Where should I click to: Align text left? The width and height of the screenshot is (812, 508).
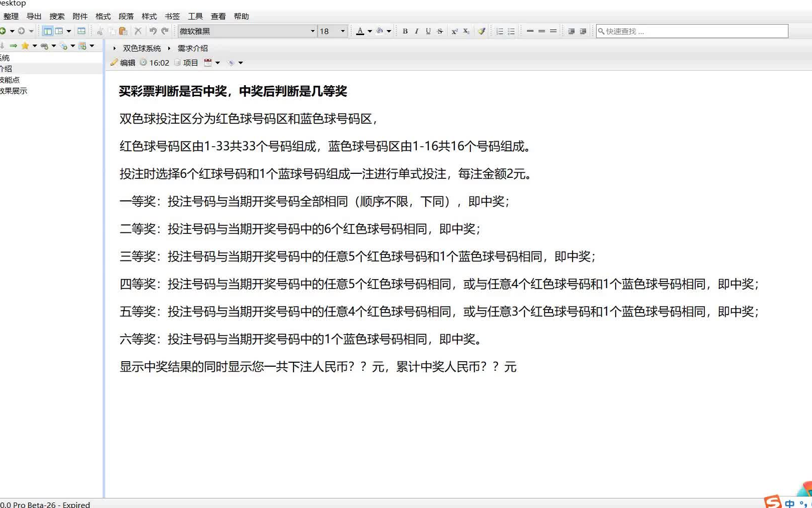pos(530,31)
